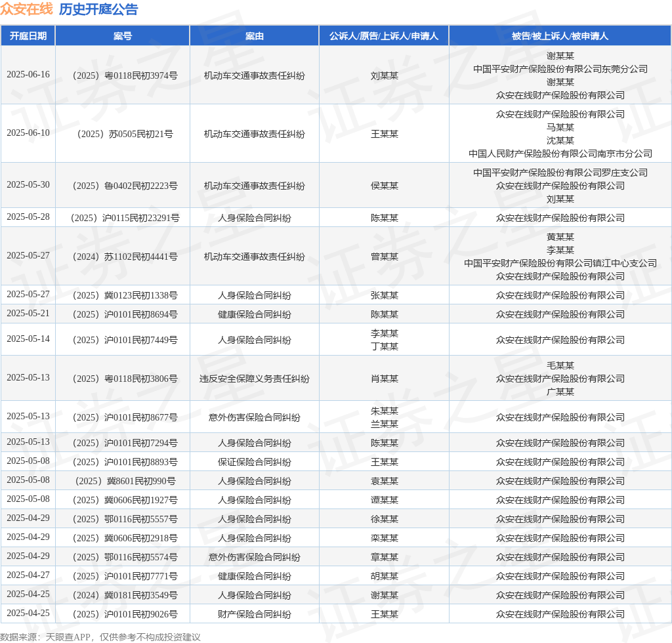Click plaintiff 侯某某
The width and height of the screenshot is (672, 643).
(385, 186)
